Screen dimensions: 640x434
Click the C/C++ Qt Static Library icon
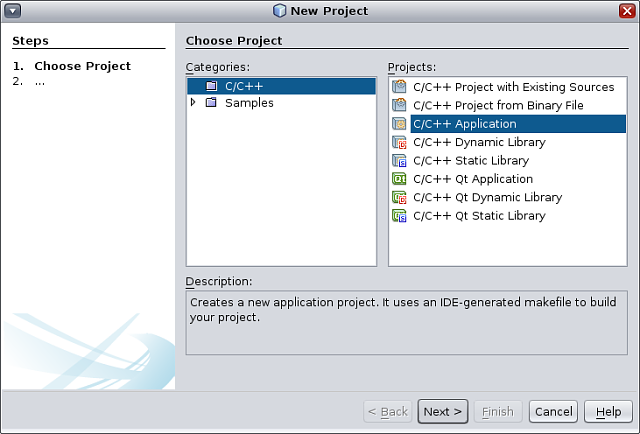coord(400,216)
